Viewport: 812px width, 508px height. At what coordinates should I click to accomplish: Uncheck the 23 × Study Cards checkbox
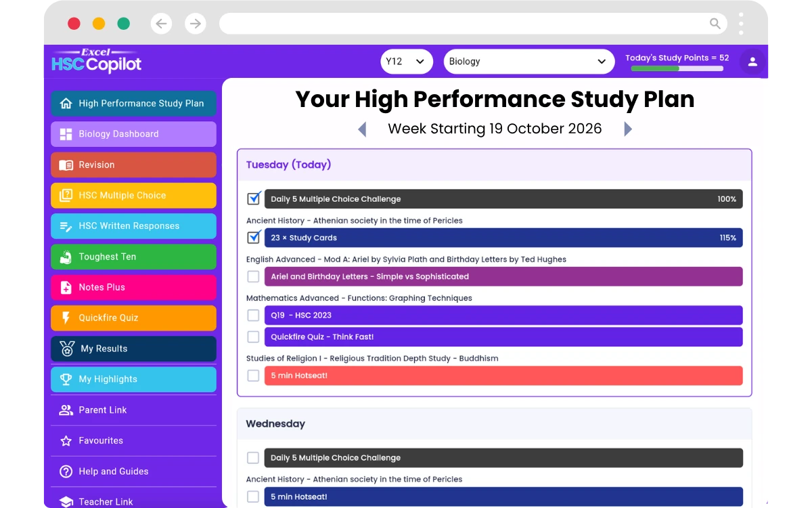point(254,237)
